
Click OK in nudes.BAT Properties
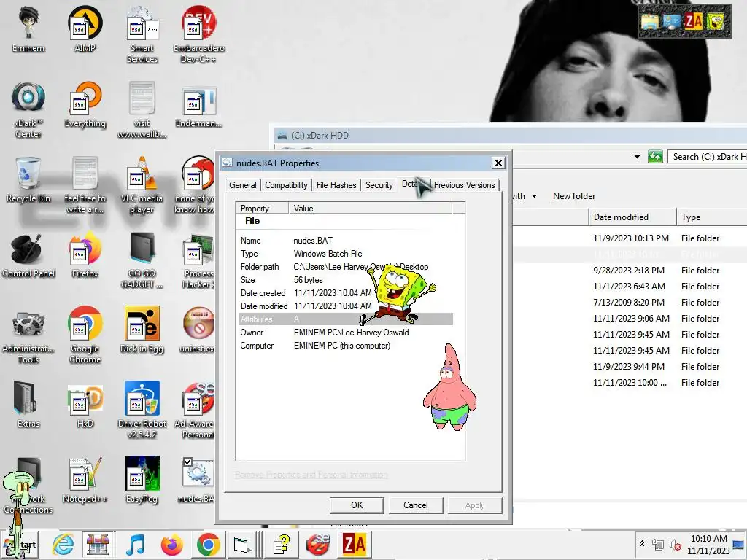pyautogui.click(x=357, y=505)
